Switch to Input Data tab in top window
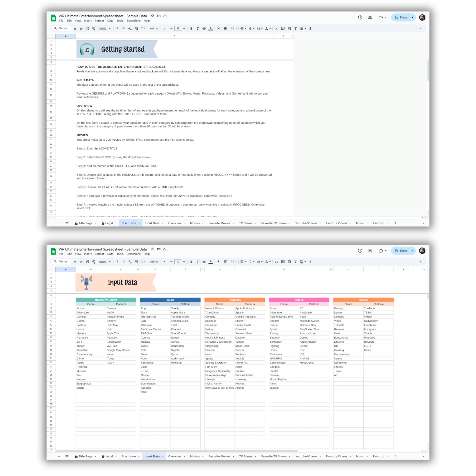 [152, 223]
